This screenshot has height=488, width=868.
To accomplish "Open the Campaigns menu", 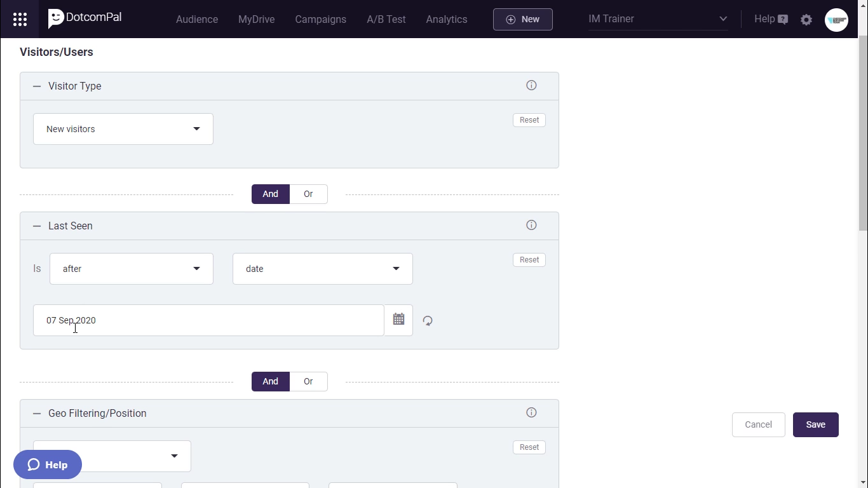I will tap(320, 19).
